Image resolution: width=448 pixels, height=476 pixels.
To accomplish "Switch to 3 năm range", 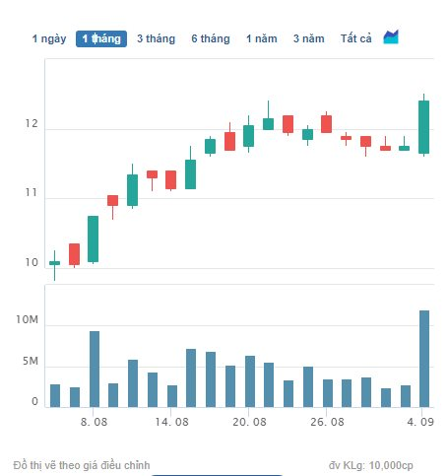I will 309,38.
